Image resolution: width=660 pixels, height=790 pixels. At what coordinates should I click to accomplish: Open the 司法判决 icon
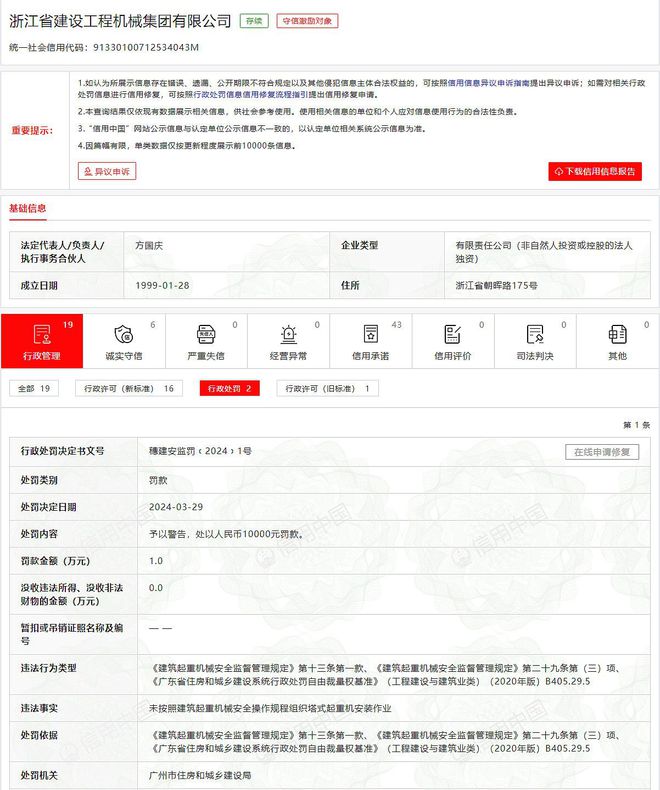point(535,335)
